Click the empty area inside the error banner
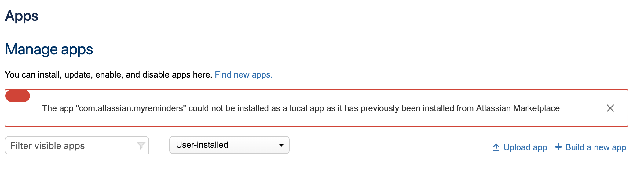This screenshot has height=174, width=644. click(x=306, y=120)
